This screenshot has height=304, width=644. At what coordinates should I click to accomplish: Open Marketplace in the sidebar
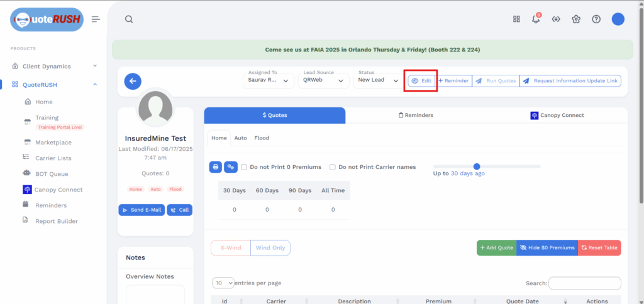pyautogui.click(x=53, y=143)
